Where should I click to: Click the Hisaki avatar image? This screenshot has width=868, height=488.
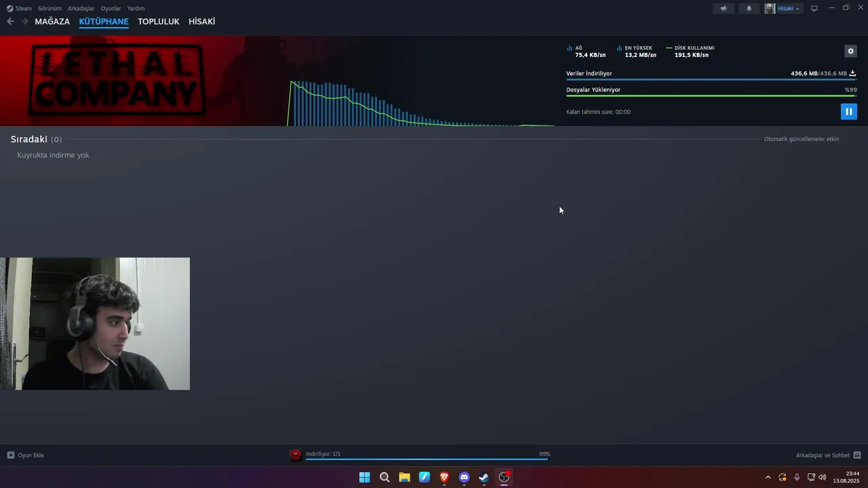coord(770,8)
